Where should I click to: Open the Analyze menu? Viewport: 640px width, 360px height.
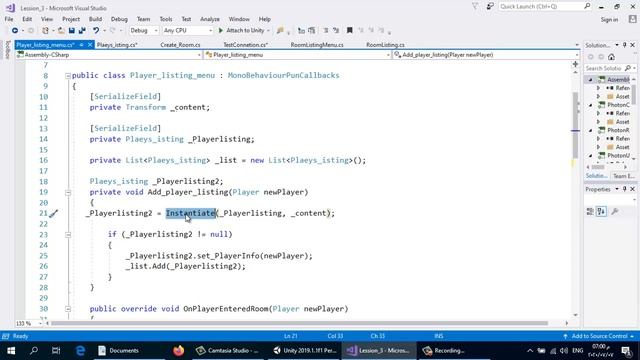coord(210,19)
